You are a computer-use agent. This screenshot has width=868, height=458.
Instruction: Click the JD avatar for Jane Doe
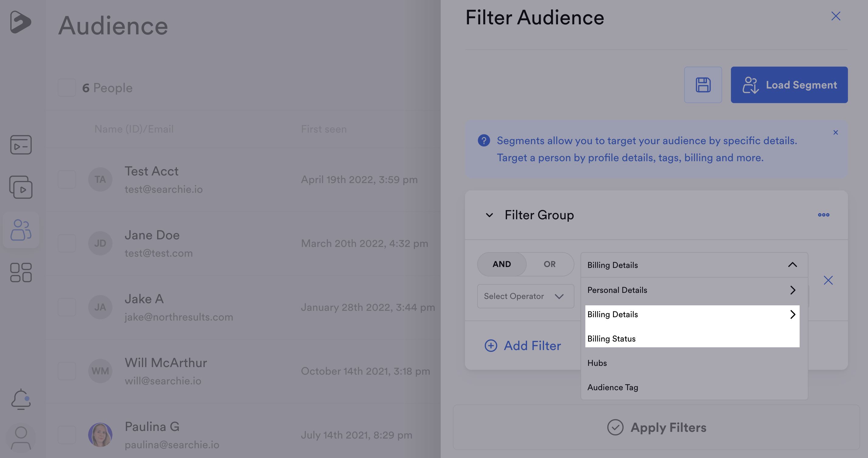click(100, 243)
